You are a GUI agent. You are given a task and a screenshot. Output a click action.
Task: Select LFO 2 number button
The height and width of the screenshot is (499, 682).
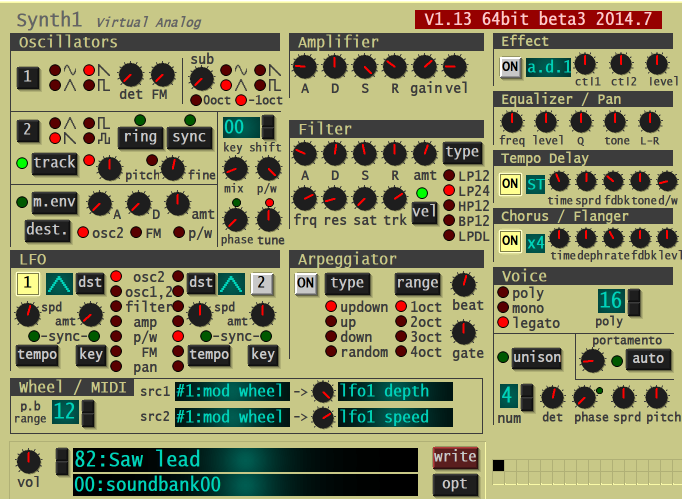[x=261, y=283]
